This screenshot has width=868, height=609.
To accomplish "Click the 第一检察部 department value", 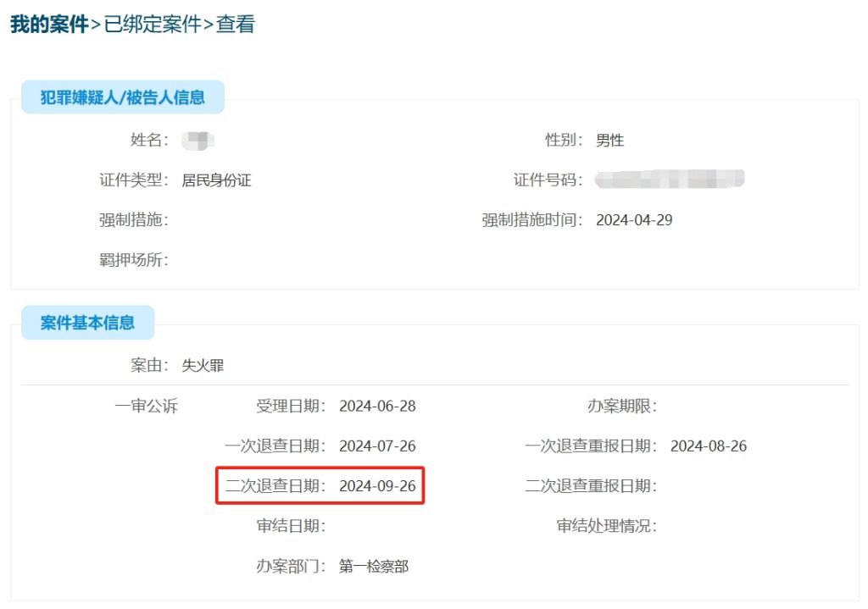I will click(x=374, y=566).
